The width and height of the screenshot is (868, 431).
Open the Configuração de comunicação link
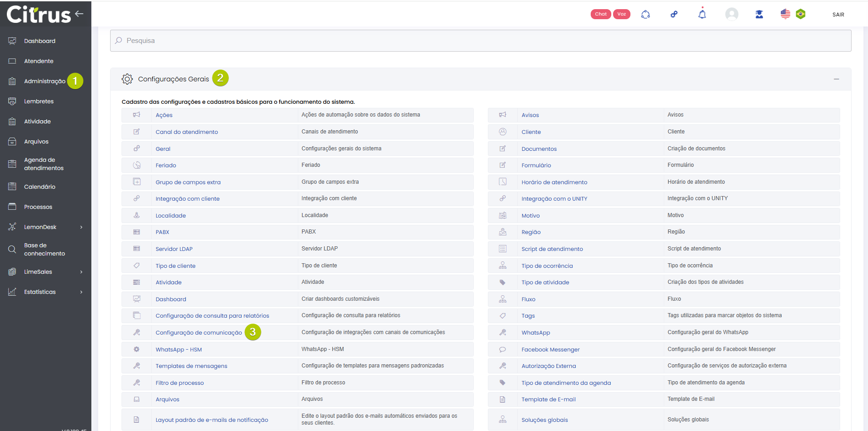tap(199, 333)
